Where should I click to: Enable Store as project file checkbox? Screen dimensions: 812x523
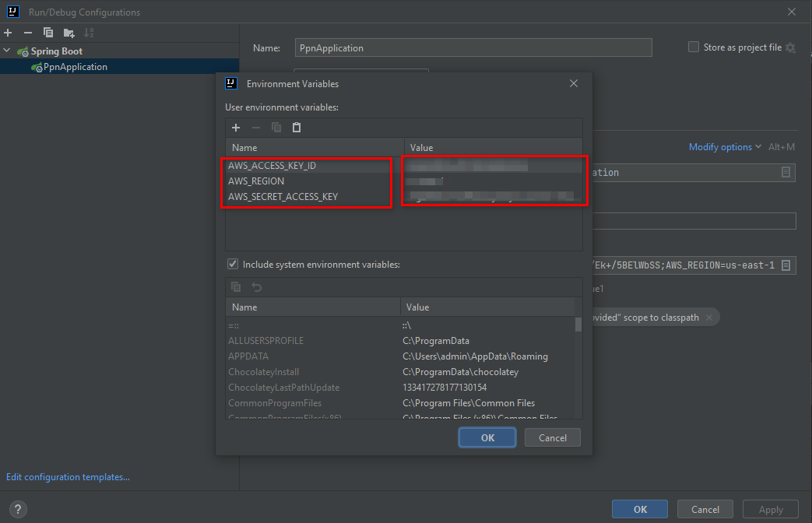[694, 47]
